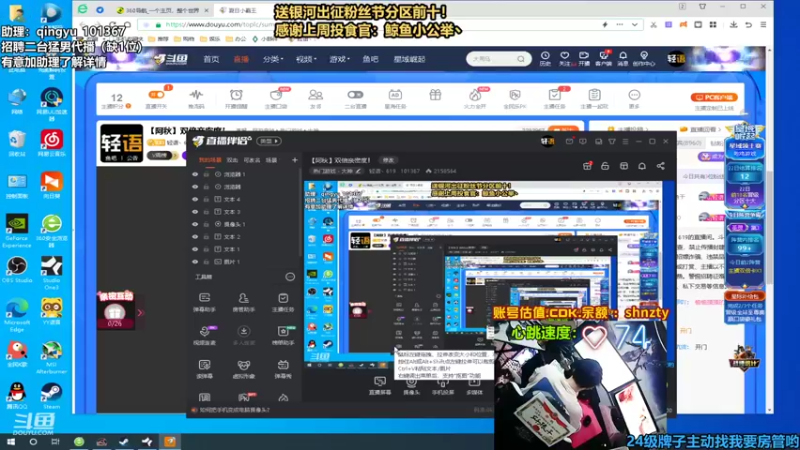This screenshot has width=800, height=450.
Task: Add 摄像头 camera source
Action: pyautogui.click(x=411, y=386)
